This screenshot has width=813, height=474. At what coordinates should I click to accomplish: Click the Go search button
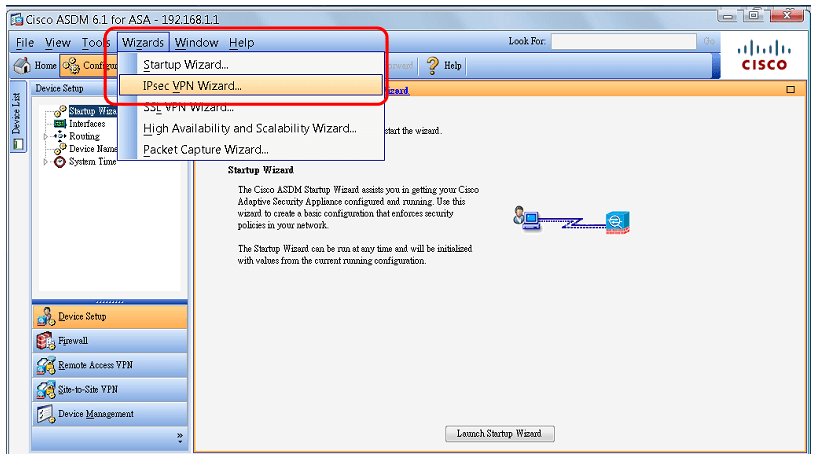point(709,41)
